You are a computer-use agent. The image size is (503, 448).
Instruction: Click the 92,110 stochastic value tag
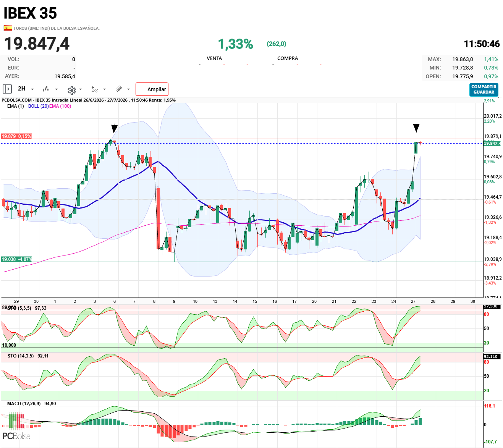(x=491, y=356)
